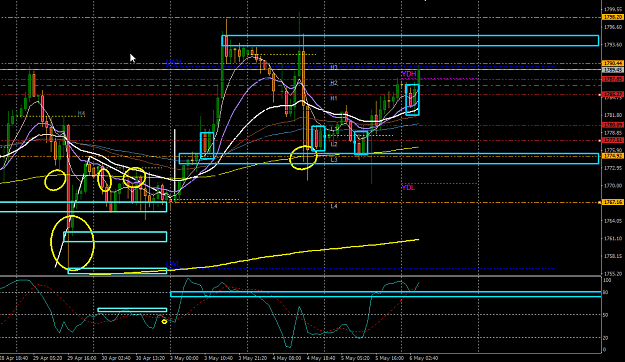Click the 4 May 08:00 time label
This screenshot has width=625, height=362.
coord(287,358)
